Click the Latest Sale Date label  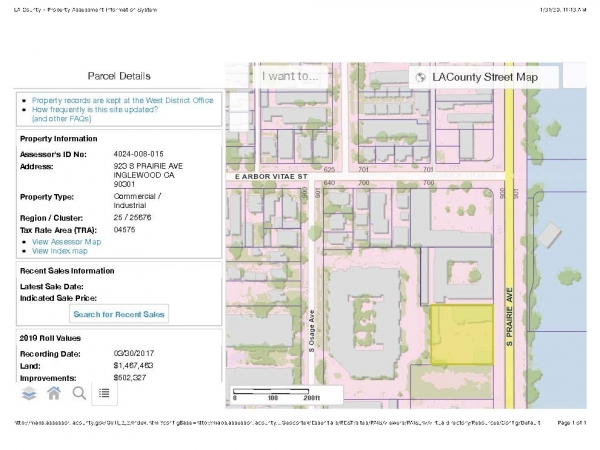[52, 287]
